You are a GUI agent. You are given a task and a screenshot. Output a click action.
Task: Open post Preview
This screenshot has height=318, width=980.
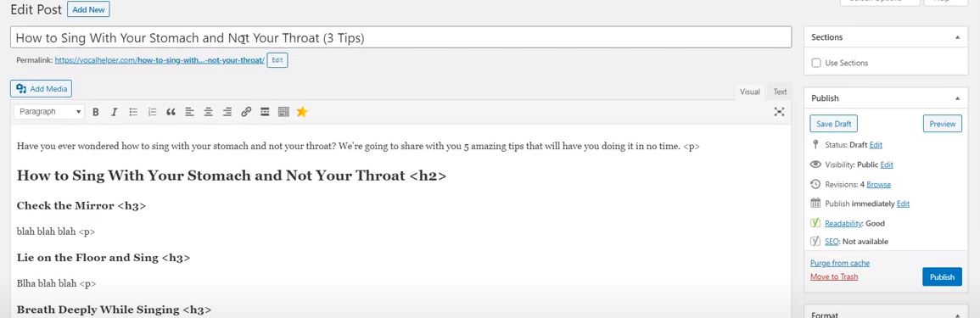pos(943,124)
